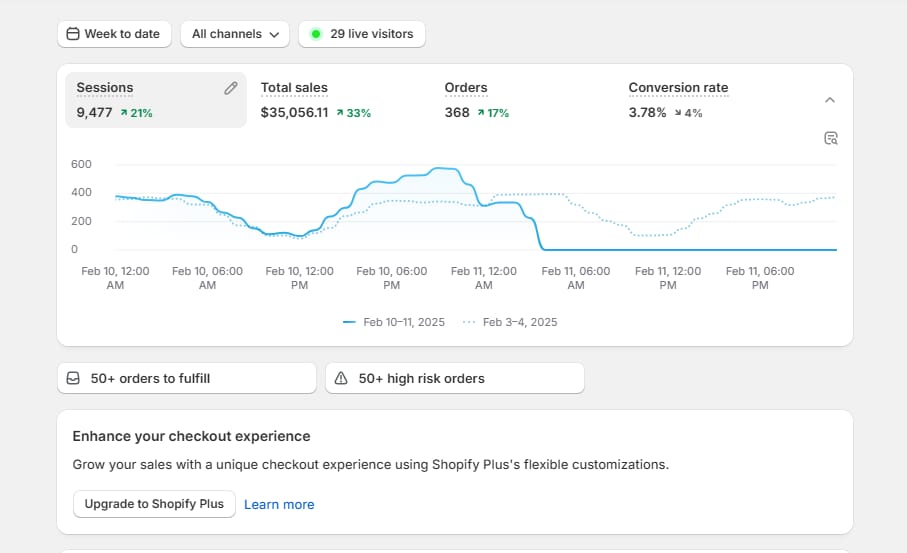Collapse the analytics chart with chevron
Image resolution: width=907 pixels, height=553 pixels.
pos(829,100)
